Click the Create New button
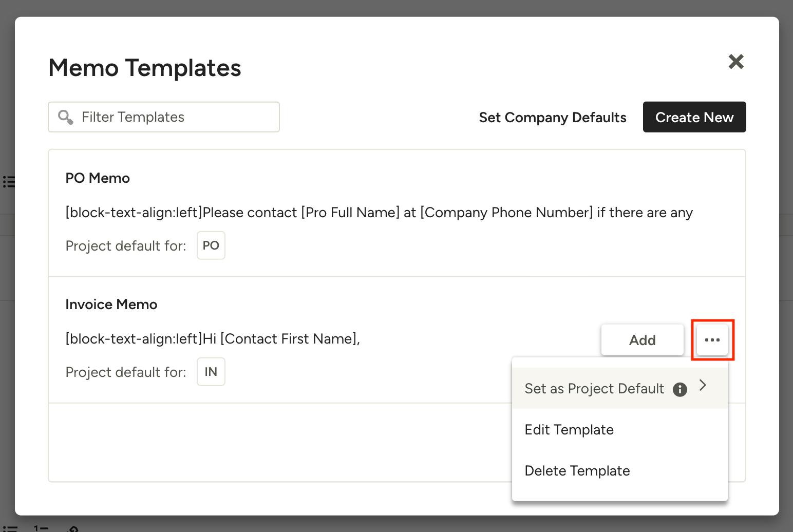793x532 pixels. click(x=694, y=117)
